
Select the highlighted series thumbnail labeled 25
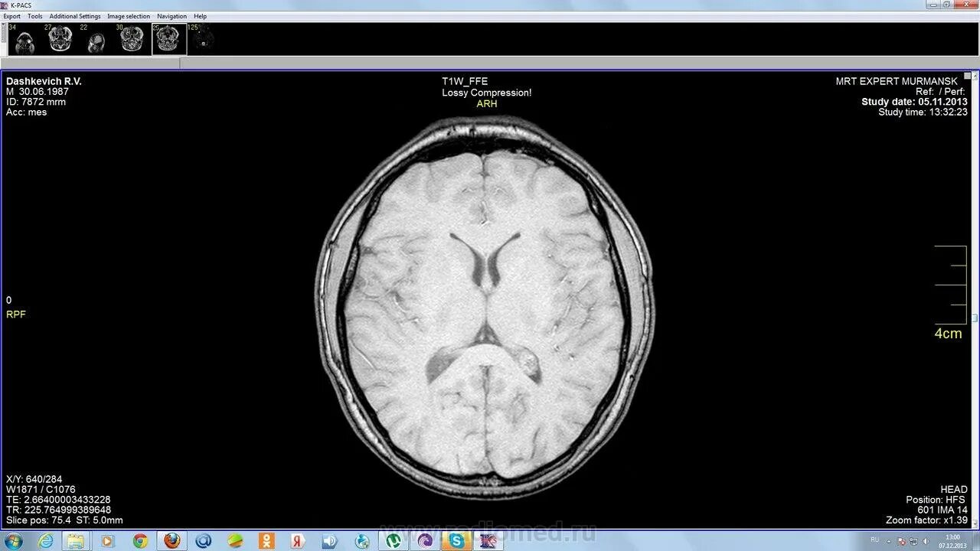pyautogui.click(x=168, y=39)
